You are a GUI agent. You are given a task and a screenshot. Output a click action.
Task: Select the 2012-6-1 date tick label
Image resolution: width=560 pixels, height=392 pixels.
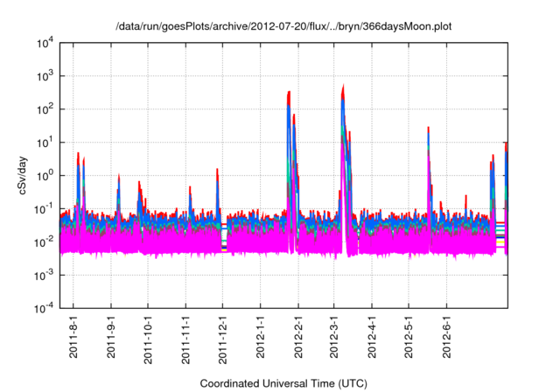[x=445, y=339]
